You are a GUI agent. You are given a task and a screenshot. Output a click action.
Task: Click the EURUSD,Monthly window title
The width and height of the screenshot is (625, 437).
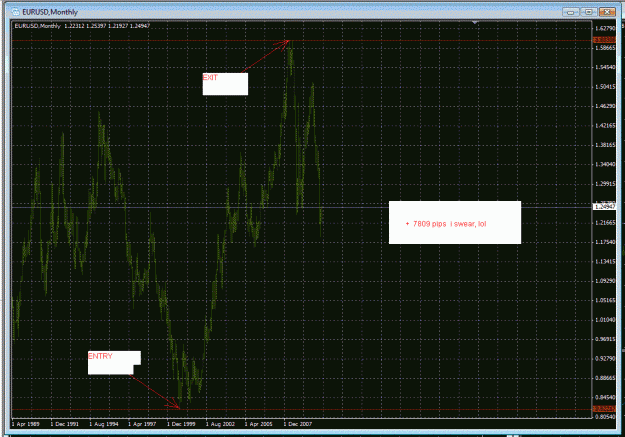tap(50, 12)
